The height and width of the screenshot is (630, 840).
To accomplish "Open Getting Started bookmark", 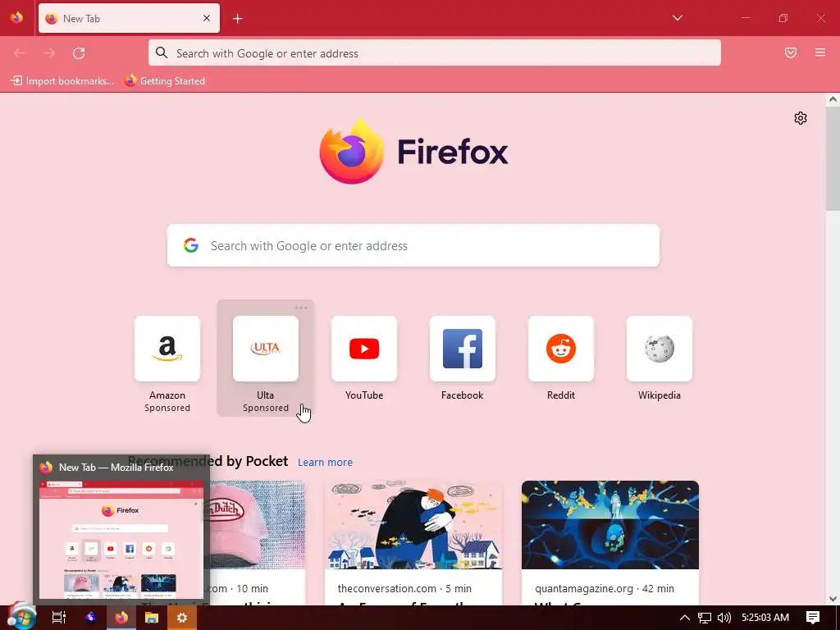I will click(165, 81).
